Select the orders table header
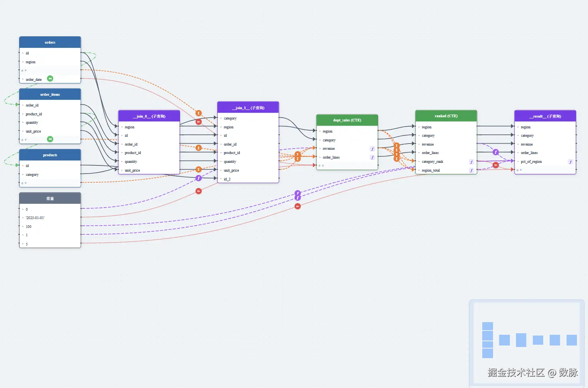588x388 pixels. [50, 43]
